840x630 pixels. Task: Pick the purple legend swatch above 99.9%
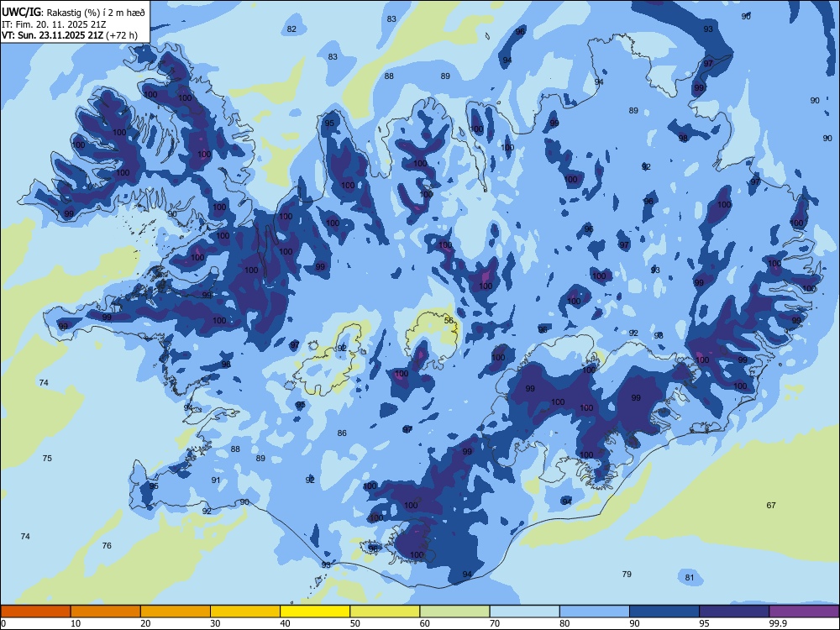[x=804, y=612]
